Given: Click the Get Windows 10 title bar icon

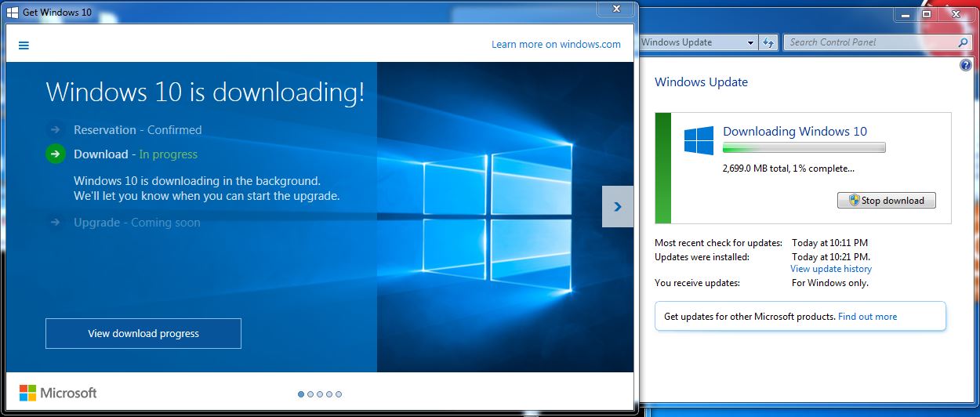Looking at the screenshot, I should pos(13,12).
